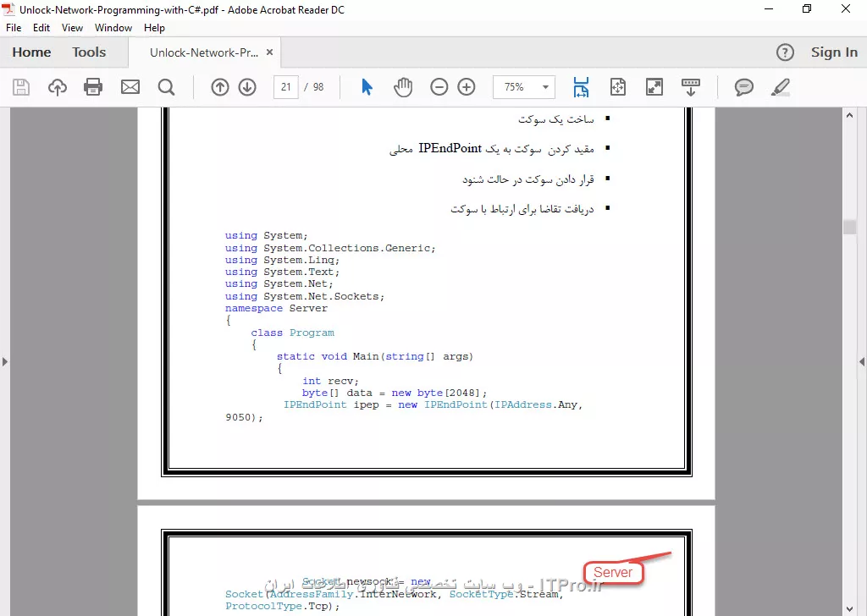Open the Edit menu
The image size is (867, 616).
(x=41, y=28)
